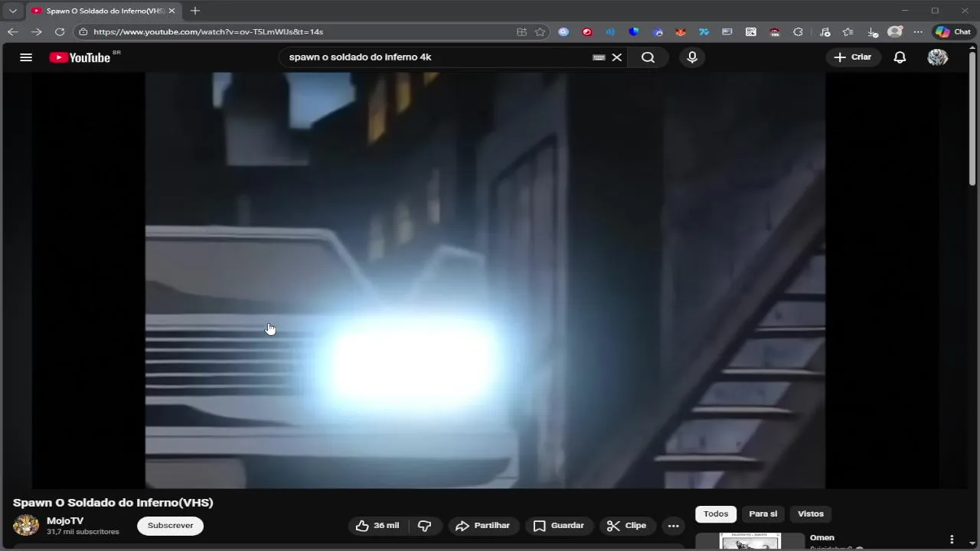Clear the search box text

(x=617, y=57)
